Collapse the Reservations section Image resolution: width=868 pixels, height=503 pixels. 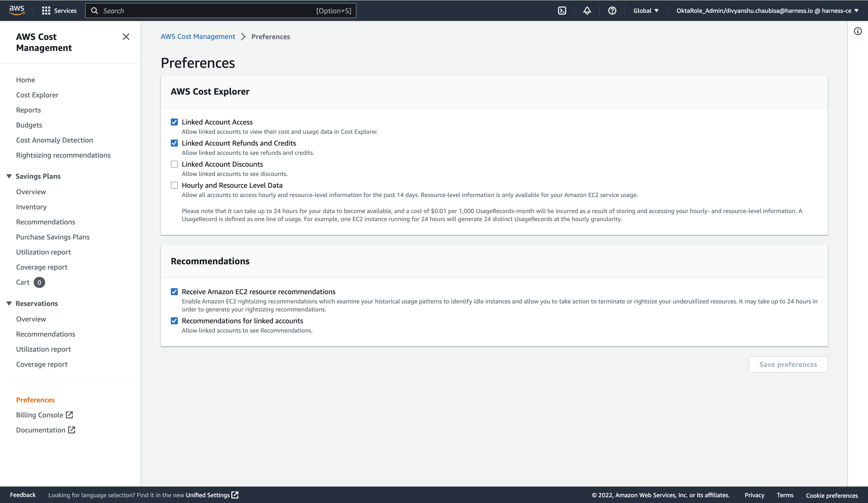[x=9, y=303]
